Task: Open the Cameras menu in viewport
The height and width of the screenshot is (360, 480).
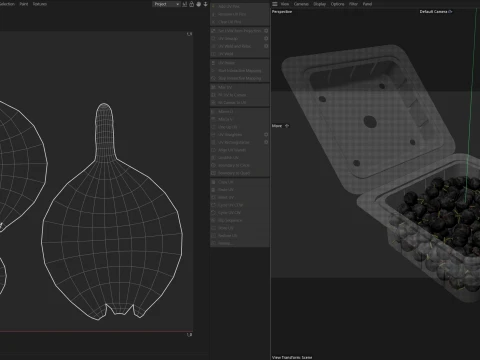Action: (301, 4)
